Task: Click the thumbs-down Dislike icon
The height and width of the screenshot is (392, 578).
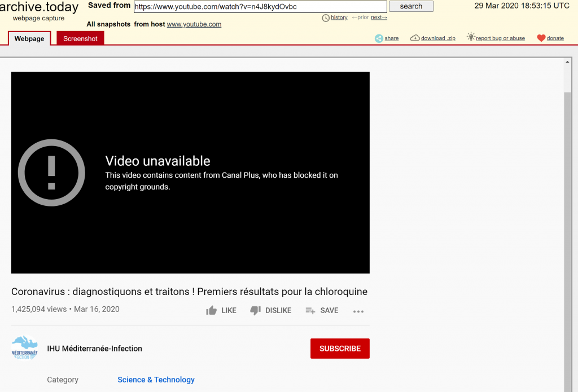Action: (256, 311)
